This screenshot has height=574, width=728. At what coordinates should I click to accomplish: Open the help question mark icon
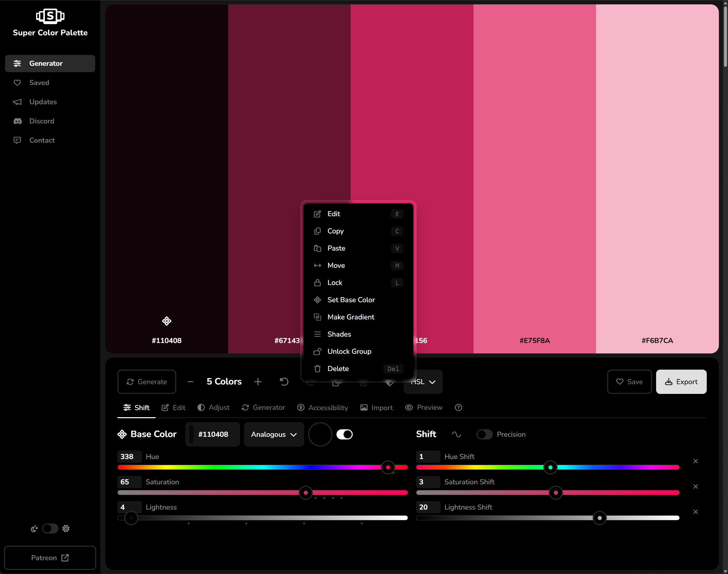coord(458,407)
